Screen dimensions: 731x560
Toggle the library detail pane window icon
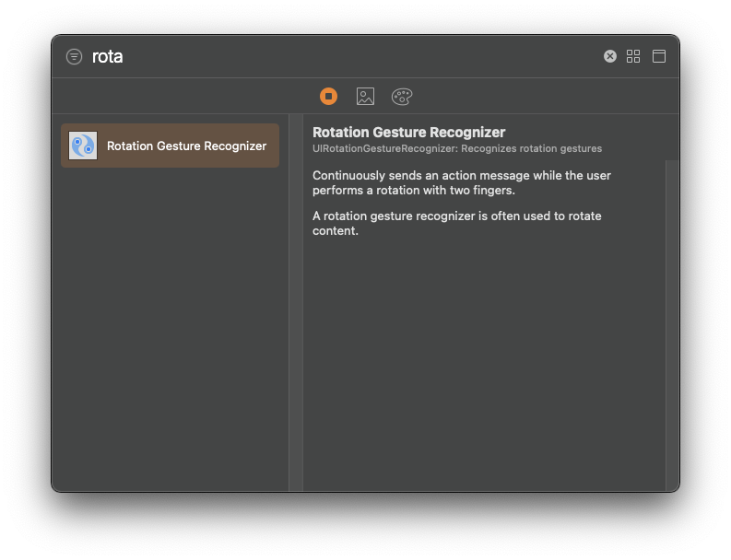pos(659,56)
